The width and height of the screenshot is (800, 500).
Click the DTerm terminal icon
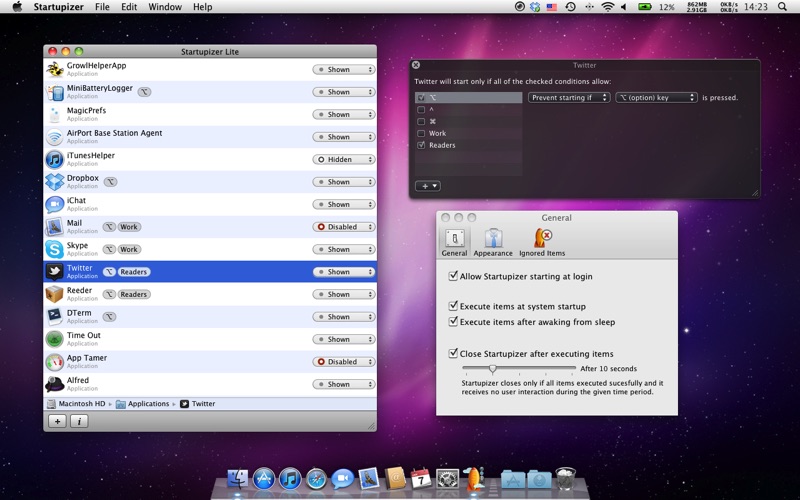tap(55, 316)
